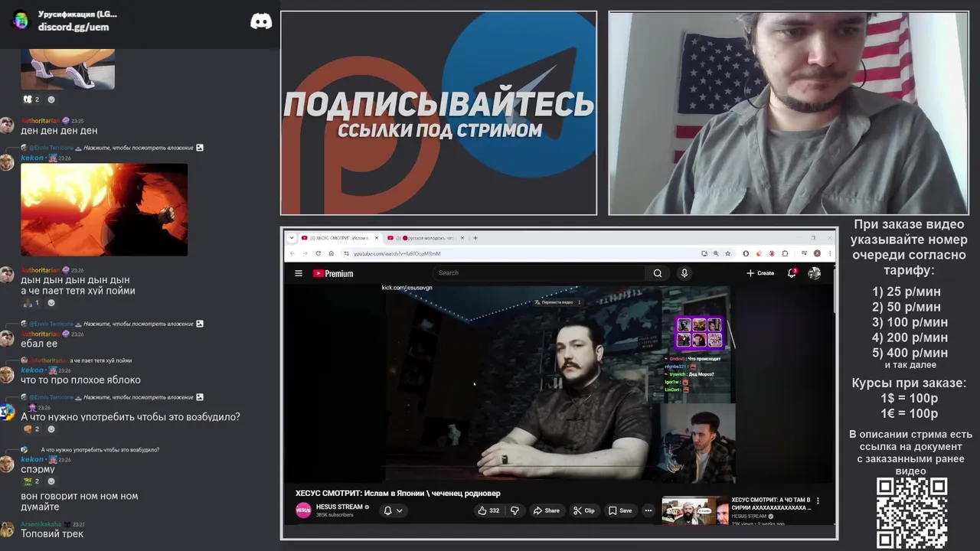Toggle reaction with count 2 under top image
The width and height of the screenshot is (980, 551).
point(31,99)
